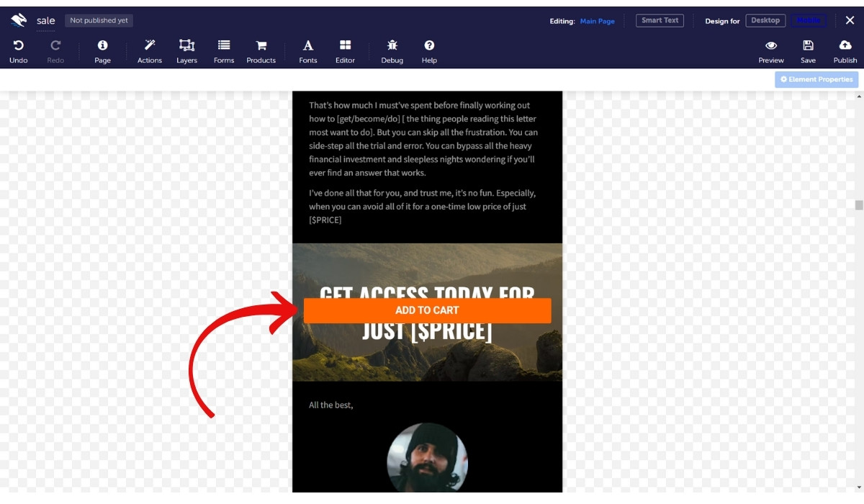Viewport: 864px width, 504px height.
Task: Open the Page info settings
Action: pyautogui.click(x=103, y=45)
